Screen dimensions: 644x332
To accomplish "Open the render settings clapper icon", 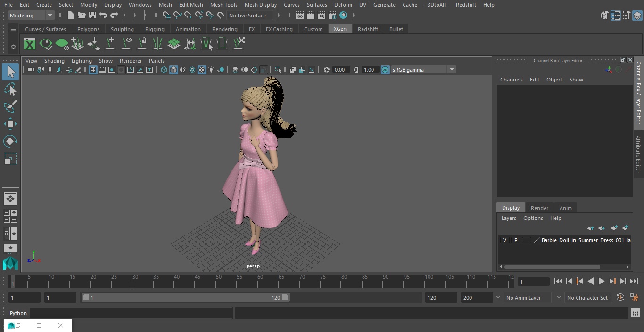I will point(332,16).
